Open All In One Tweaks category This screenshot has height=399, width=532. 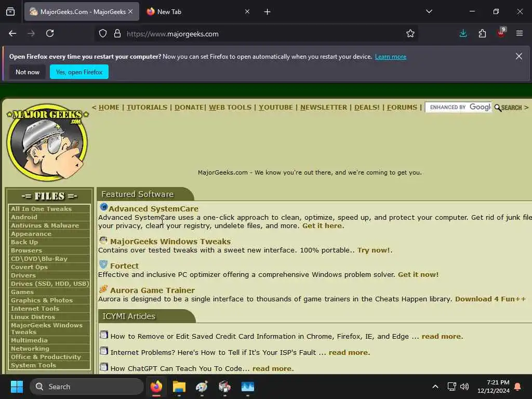click(41, 209)
